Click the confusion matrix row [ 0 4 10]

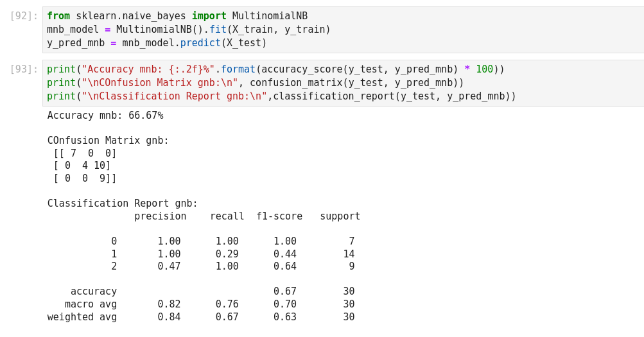82,166
